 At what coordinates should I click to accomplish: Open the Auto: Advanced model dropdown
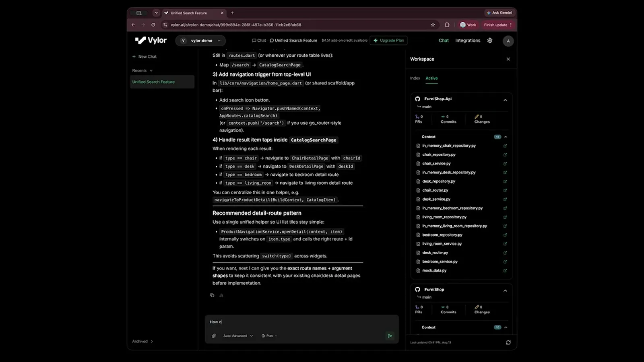(x=238, y=336)
